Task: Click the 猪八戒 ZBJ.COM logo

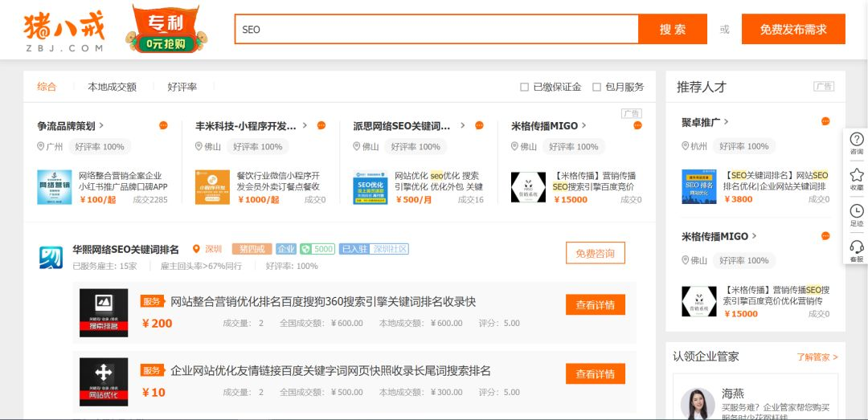Action: tap(63, 32)
